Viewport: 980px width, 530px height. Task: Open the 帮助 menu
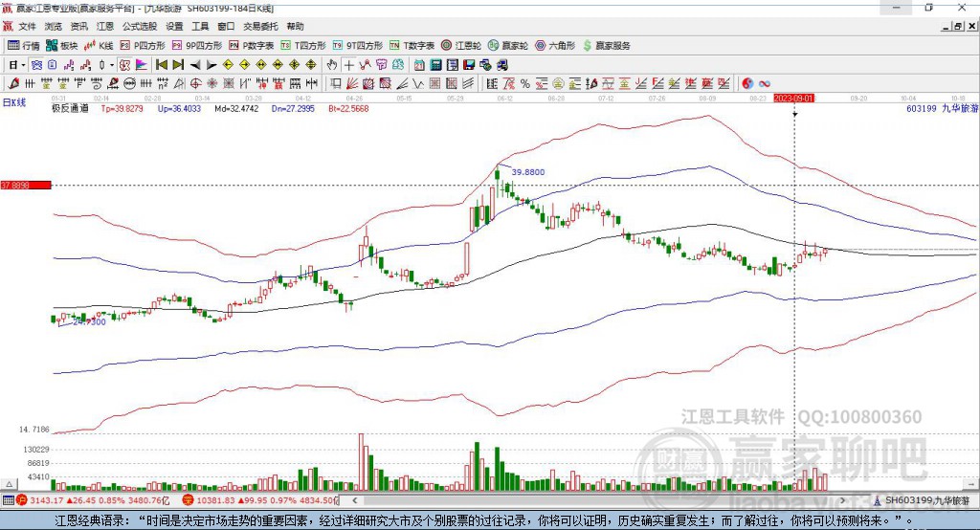[x=295, y=26]
